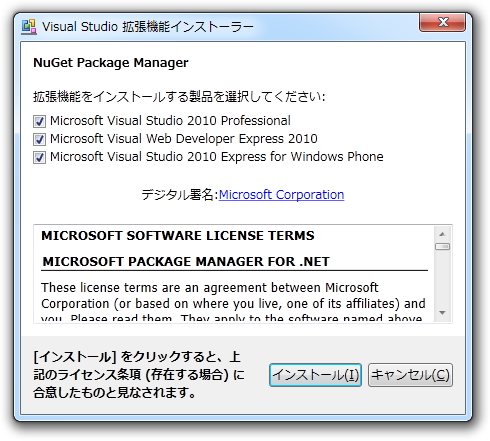Click the MICROSOFT SOFTWARE LICENSE TERMS heading
The height and width of the screenshot is (441, 490).
[x=178, y=236]
